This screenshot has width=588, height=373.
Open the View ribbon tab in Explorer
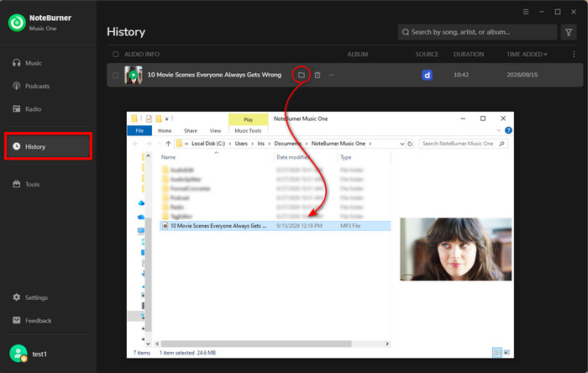coord(215,130)
